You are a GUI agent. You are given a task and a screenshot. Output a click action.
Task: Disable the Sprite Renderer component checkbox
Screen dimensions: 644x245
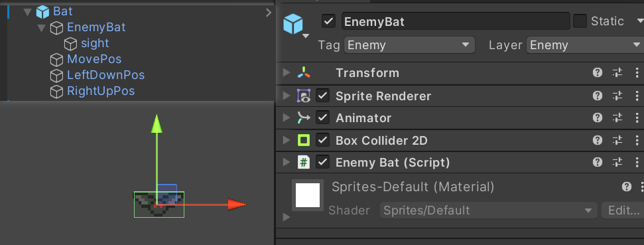[323, 96]
